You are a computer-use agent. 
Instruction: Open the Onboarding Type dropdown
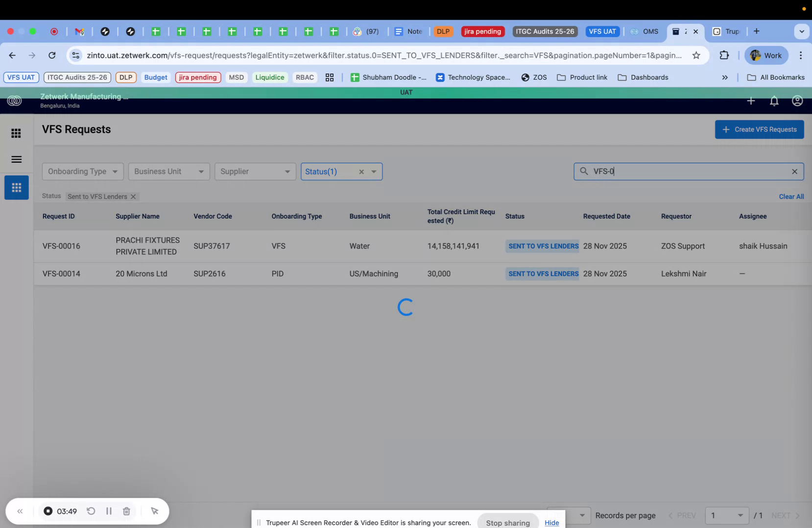click(82, 171)
